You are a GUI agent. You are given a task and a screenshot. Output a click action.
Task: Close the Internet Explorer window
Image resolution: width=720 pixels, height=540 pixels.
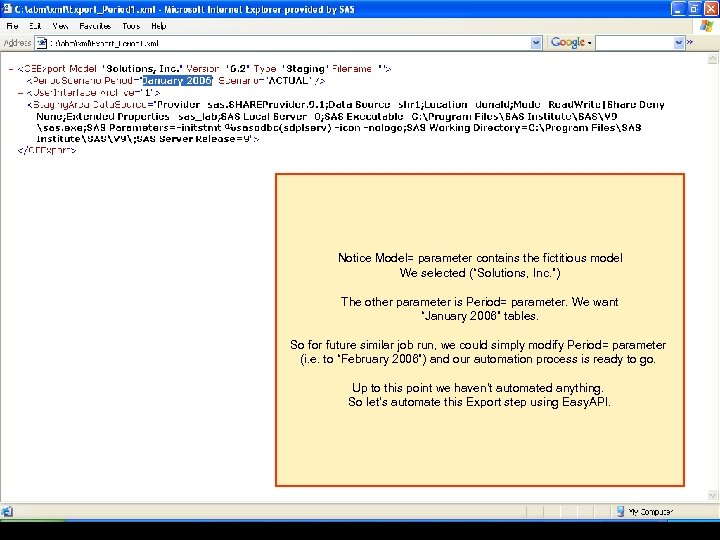(x=710, y=9)
